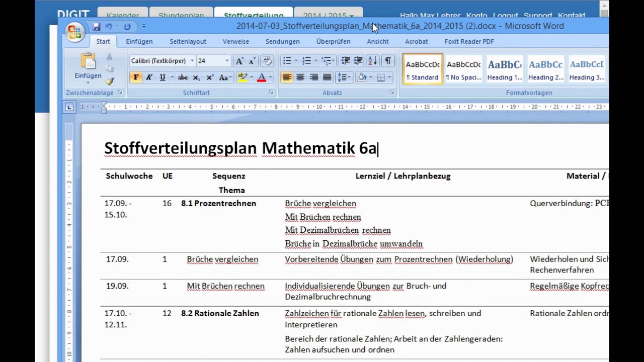Open the Quick Access Toolbar customize arrow
This screenshot has width=644, height=362.
[143, 27]
